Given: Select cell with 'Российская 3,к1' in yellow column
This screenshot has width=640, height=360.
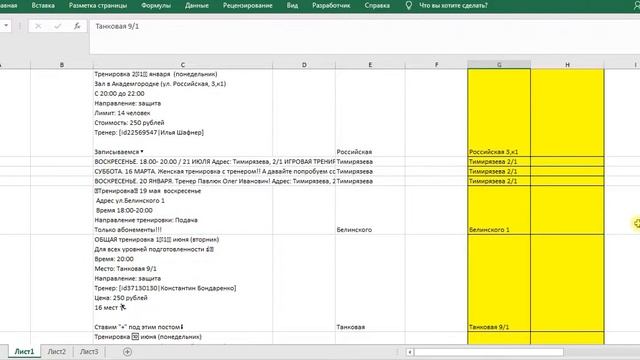Looking at the screenshot, I should coord(499,113).
